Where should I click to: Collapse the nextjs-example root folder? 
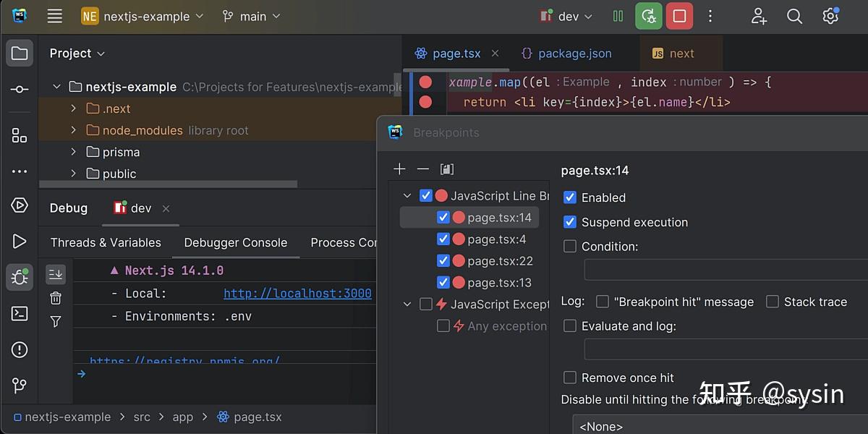point(56,87)
